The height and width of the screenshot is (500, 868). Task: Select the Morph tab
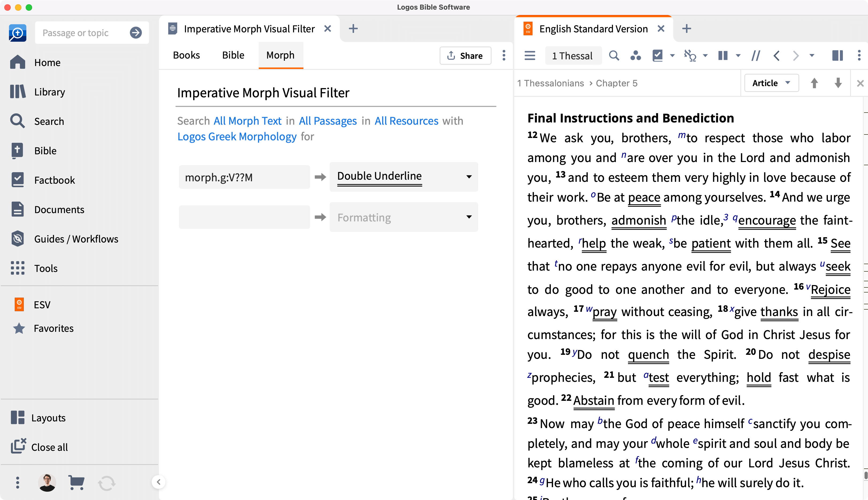[x=280, y=55]
